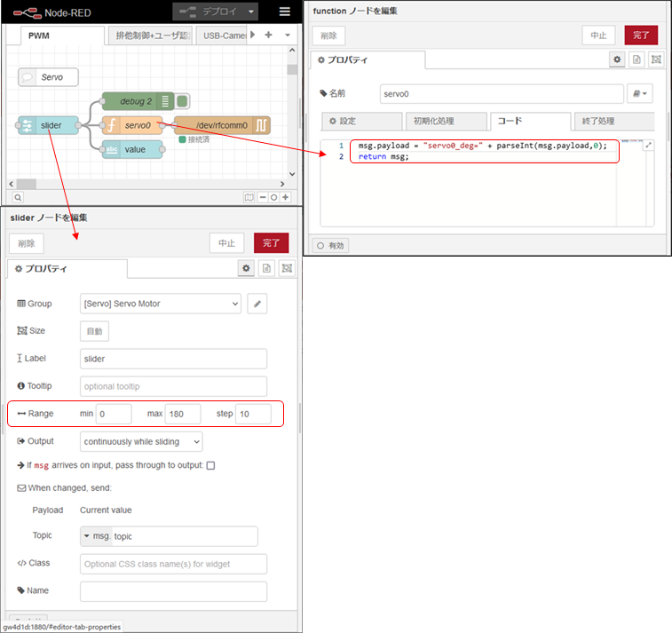This screenshot has width=672, height=633.
Task: Open the Node-RED hamburger main menu
Action: [x=284, y=12]
